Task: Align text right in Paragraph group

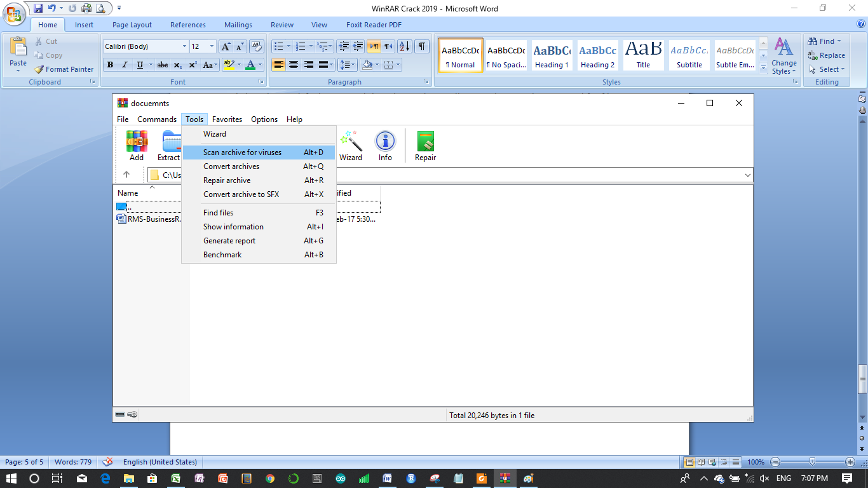Action: coord(309,65)
